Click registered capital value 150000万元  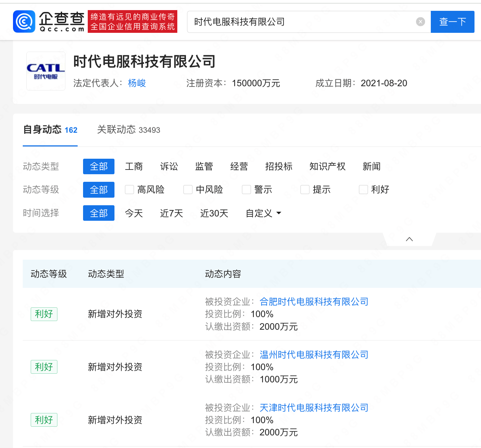[256, 83]
